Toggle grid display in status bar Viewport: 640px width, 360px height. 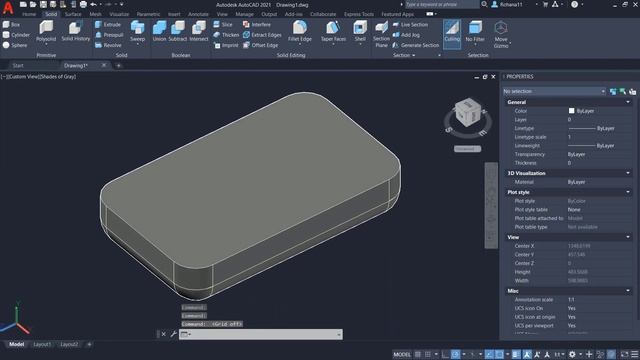click(x=418, y=354)
